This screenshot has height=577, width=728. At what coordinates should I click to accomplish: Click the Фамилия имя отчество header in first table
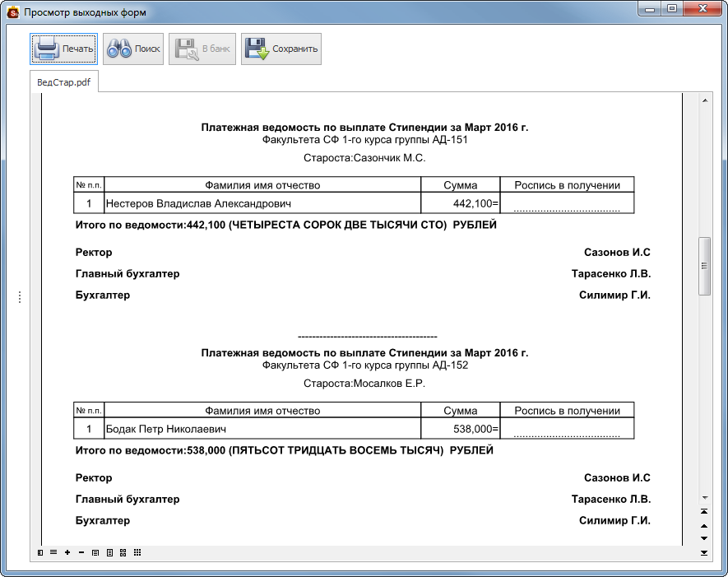[x=262, y=185]
